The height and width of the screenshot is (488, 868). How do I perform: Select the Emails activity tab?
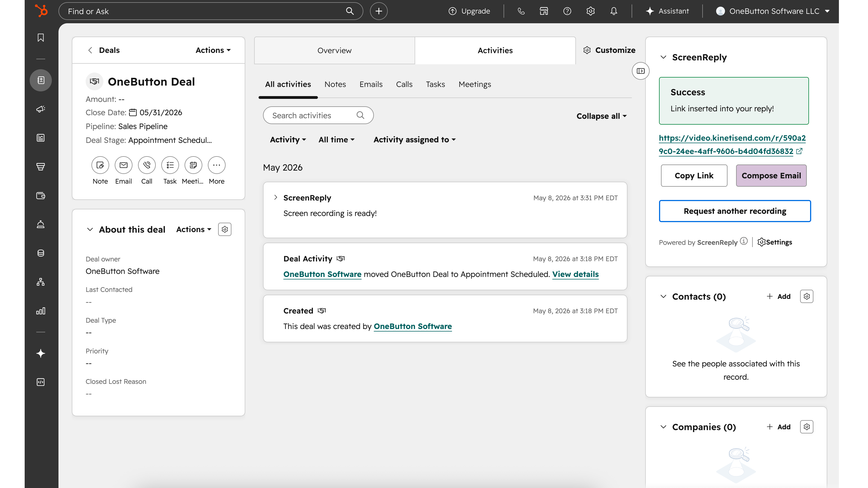(x=371, y=84)
